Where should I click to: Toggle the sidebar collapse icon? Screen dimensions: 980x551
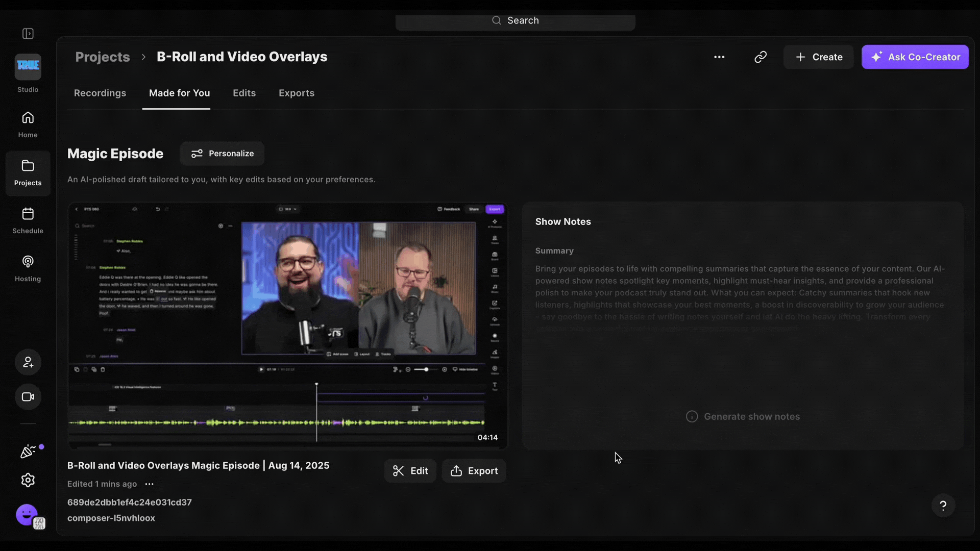click(x=28, y=34)
